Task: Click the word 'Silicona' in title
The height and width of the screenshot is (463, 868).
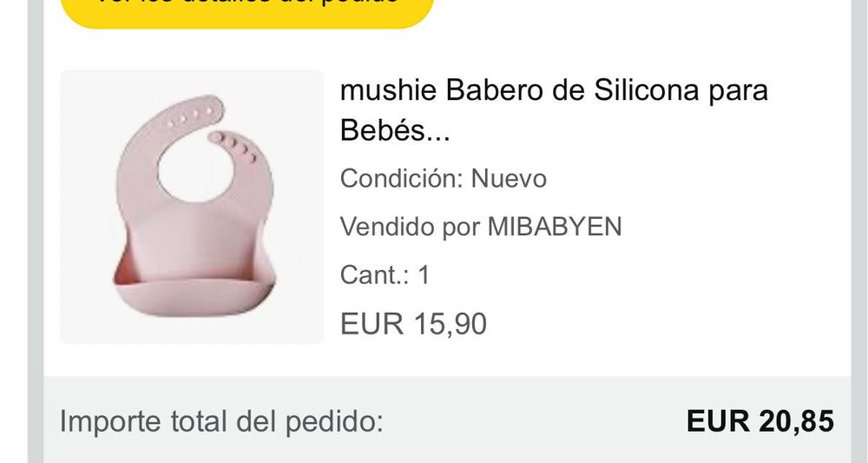Action: click(646, 90)
